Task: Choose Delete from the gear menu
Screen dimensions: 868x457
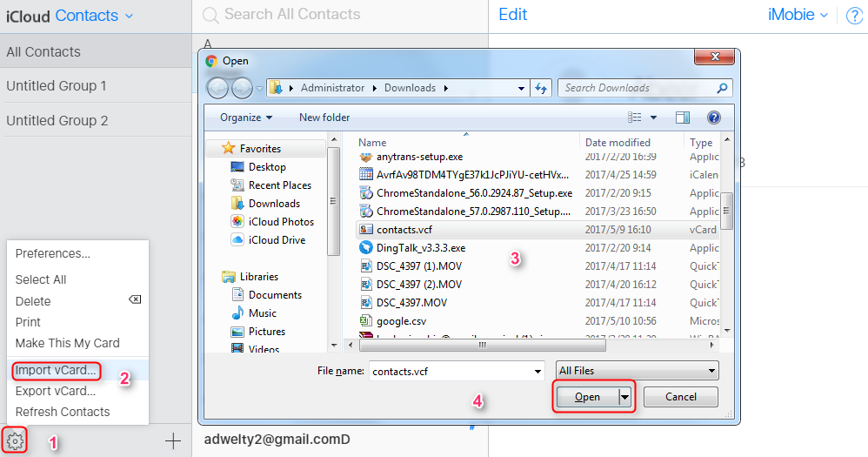Action: click(33, 301)
